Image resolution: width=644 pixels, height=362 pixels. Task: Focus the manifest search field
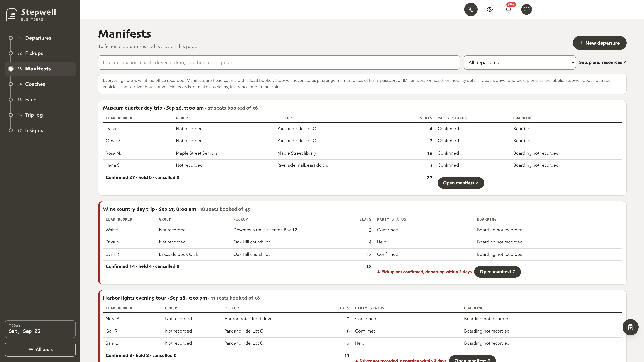[x=279, y=63]
